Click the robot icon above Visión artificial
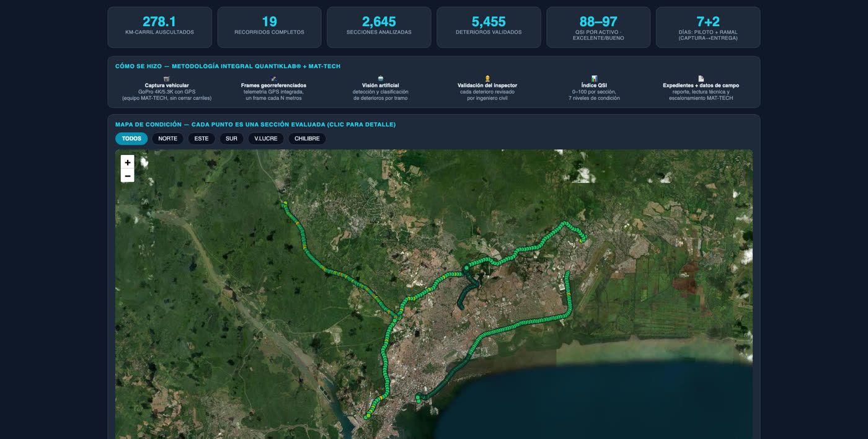Image resolution: width=868 pixels, height=439 pixels. pyautogui.click(x=381, y=79)
